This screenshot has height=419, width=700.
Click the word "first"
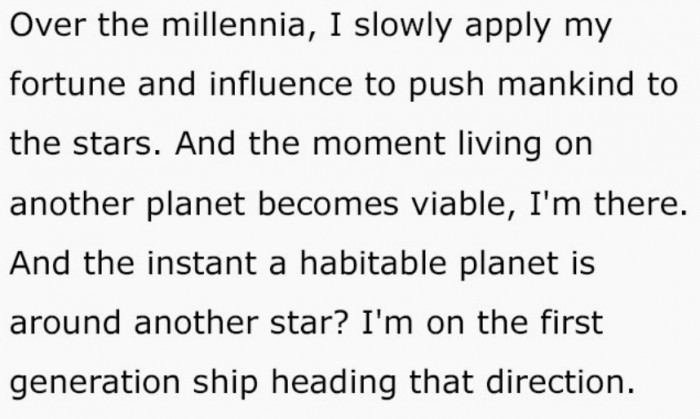tap(570, 324)
